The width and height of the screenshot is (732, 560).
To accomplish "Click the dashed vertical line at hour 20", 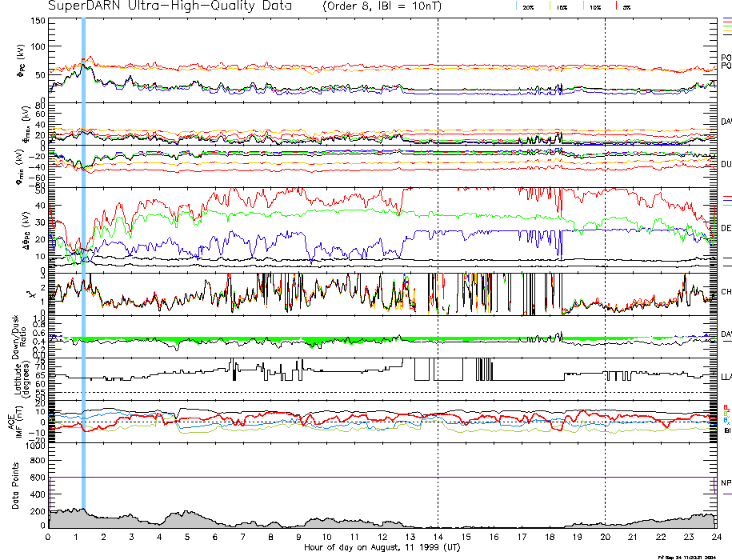I will [606, 240].
